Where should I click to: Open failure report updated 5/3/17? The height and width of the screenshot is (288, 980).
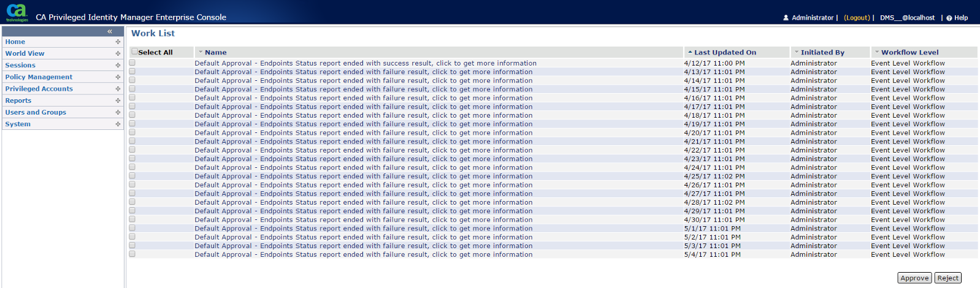[364, 246]
